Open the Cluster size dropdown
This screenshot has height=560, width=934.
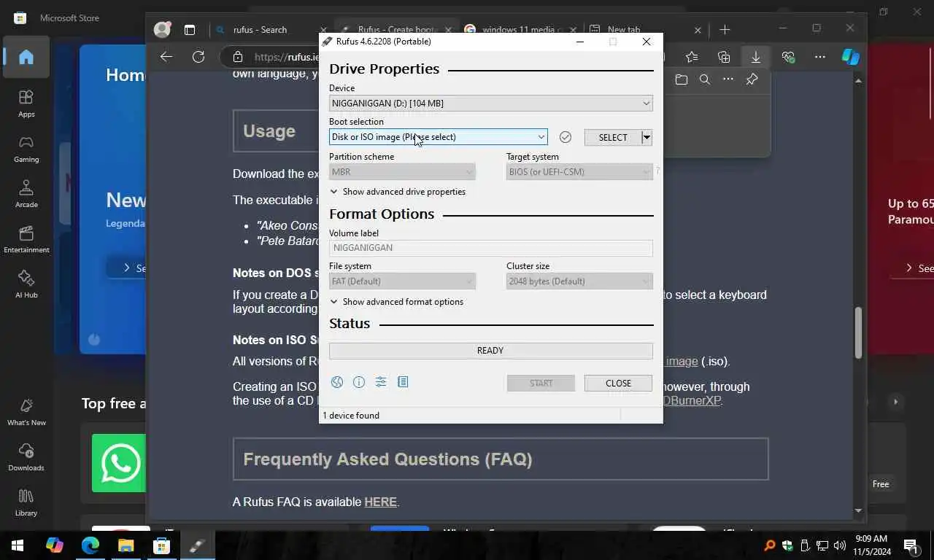(x=579, y=281)
